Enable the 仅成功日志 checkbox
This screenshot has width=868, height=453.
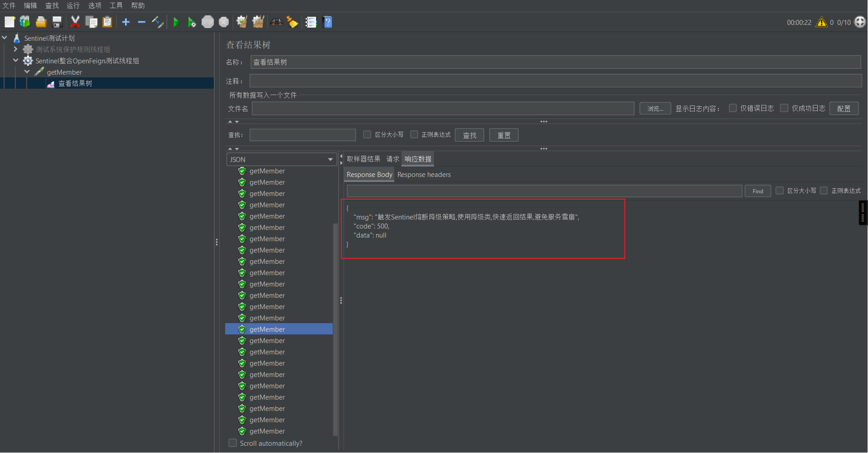(x=784, y=108)
